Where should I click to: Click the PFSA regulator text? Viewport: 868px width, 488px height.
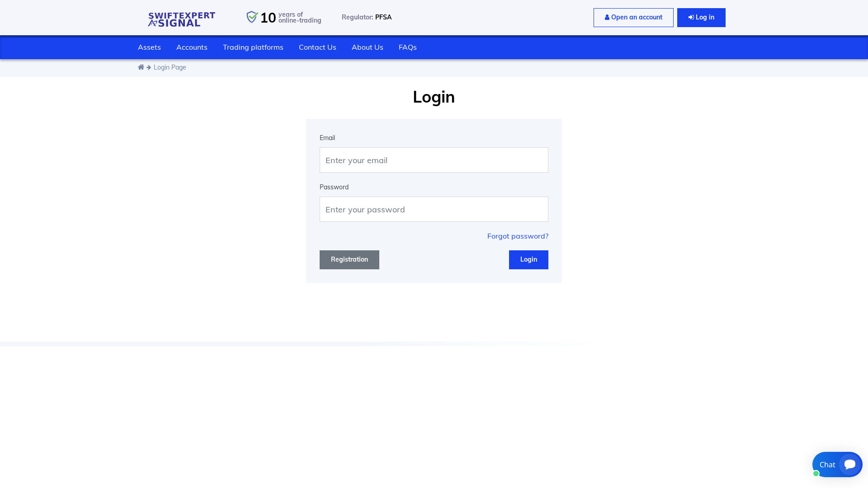pyautogui.click(x=383, y=17)
